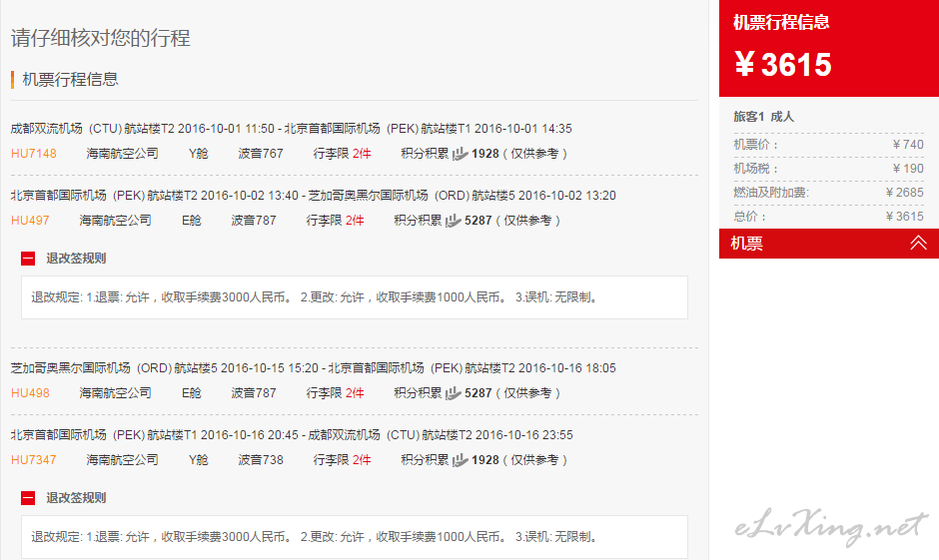The height and width of the screenshot is (560, 939).
Task: Click 波音738 aircraft type on HU7347 row
Action: click(261, 460)
